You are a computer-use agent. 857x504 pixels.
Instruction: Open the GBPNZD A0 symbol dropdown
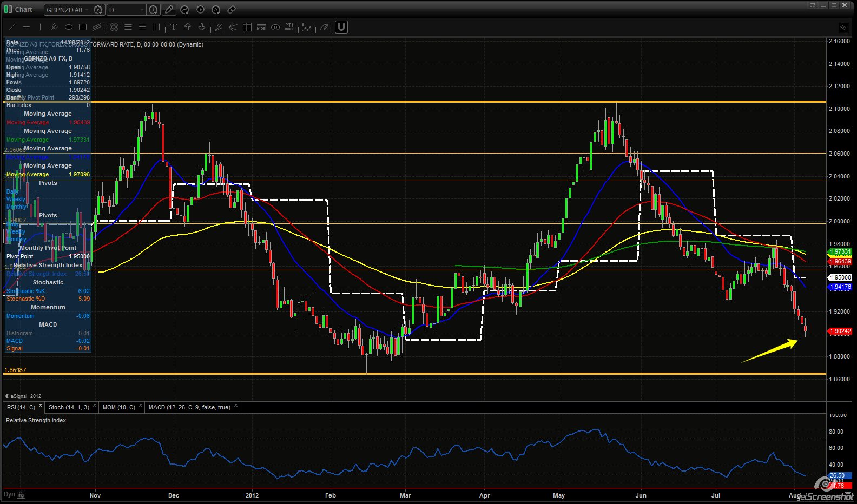68,10
